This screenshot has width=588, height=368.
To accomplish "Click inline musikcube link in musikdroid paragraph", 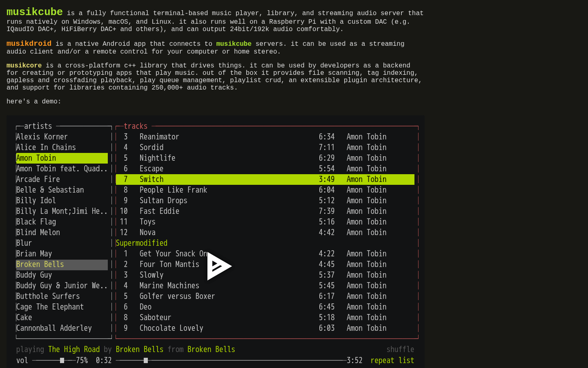I will coord(234,43).
